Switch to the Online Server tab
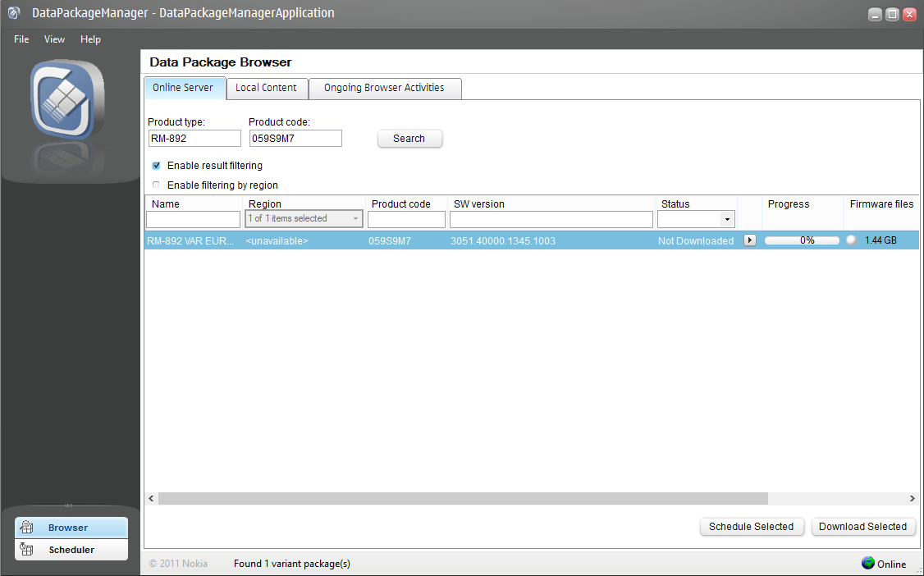The width and height of the screenshot is (924, 576). click(x=185, y=88)
